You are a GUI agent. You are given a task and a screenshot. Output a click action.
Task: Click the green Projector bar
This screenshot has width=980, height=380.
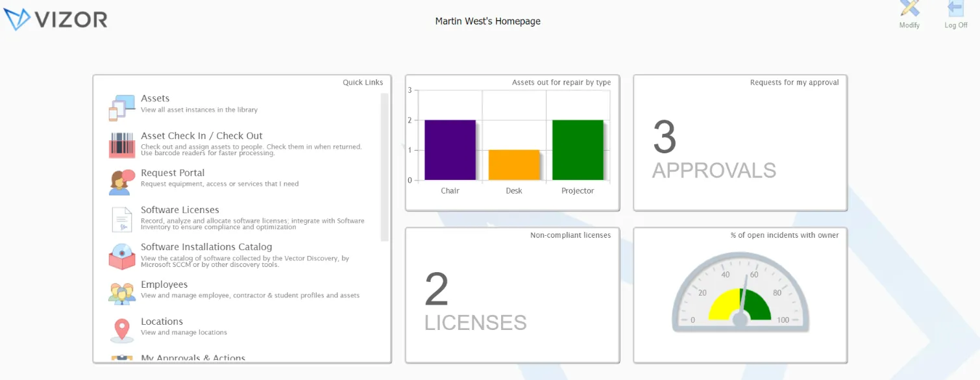(x=578, y=150)
